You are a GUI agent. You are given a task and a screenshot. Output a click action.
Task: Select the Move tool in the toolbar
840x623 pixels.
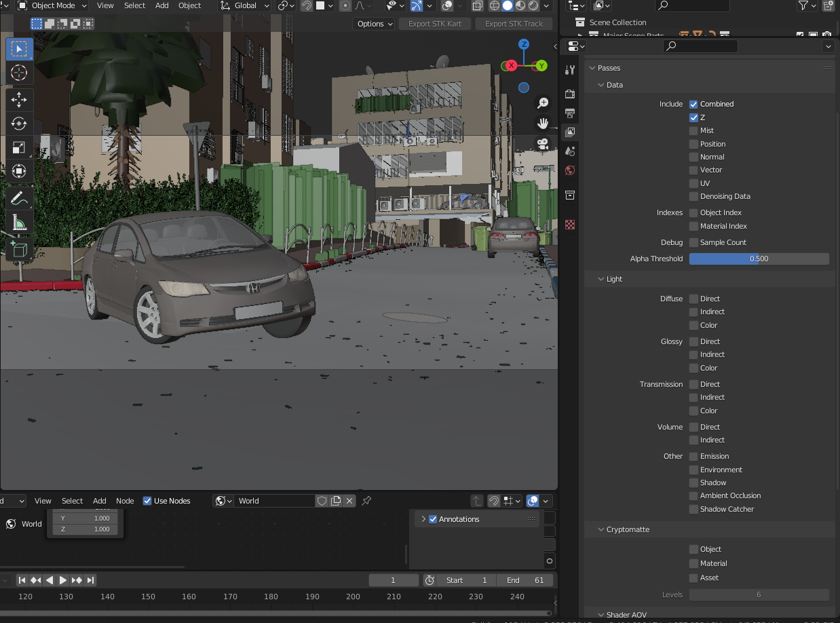(19, 100)
